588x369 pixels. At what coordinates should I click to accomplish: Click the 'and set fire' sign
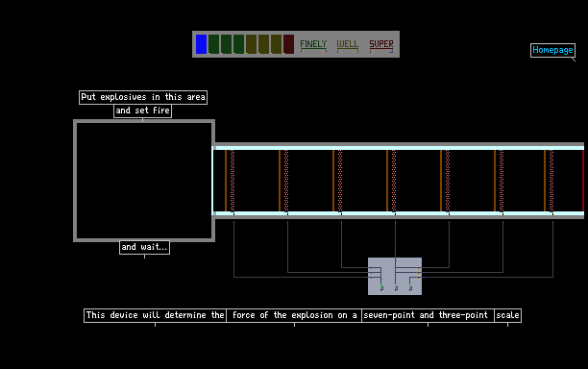[142, 111]
